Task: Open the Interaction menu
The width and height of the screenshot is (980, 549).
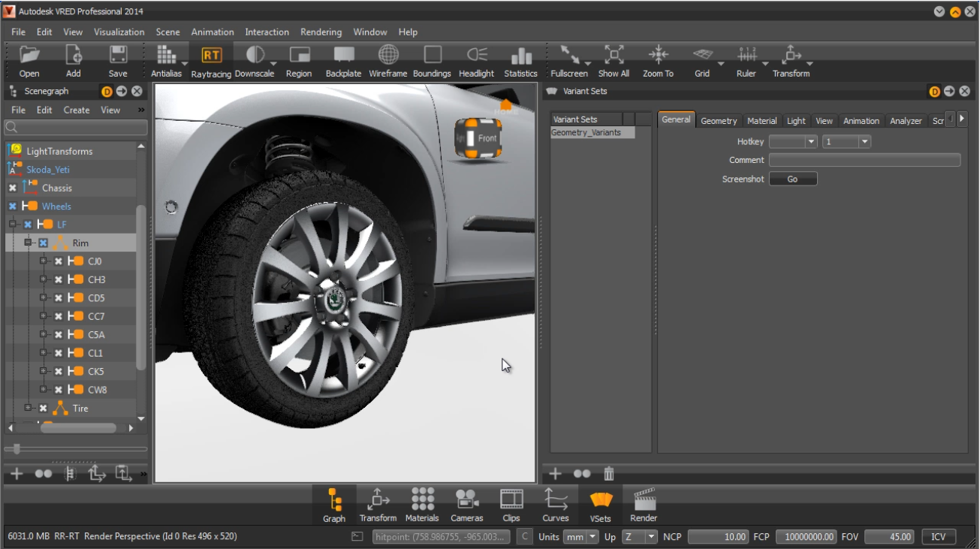Action: [x=267, y=32]
